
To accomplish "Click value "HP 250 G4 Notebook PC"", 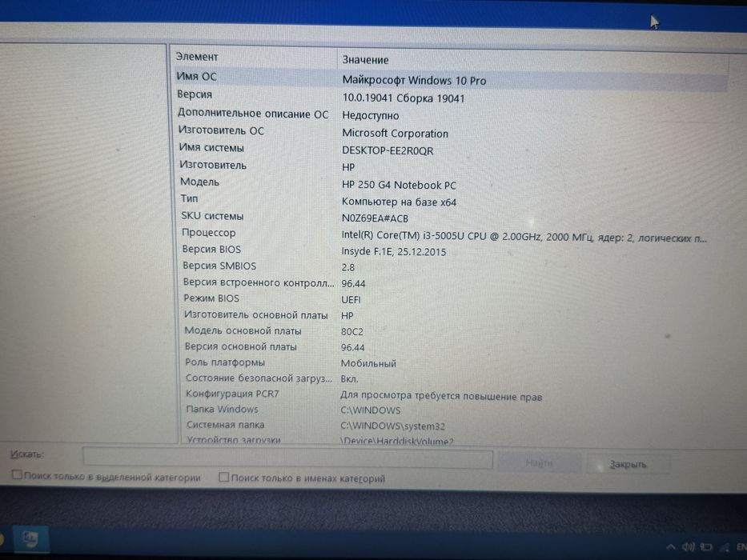I will pos(399,186).
